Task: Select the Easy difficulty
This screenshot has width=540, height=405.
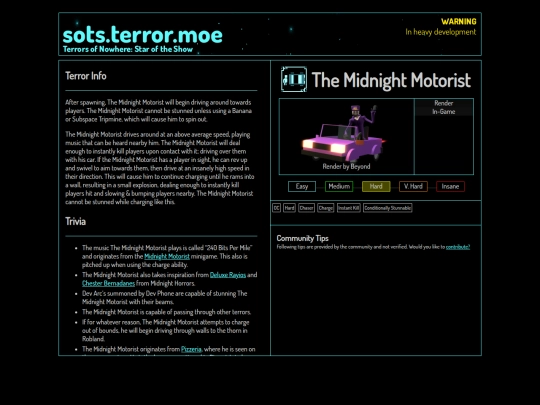Action: [x=302, y=186]
